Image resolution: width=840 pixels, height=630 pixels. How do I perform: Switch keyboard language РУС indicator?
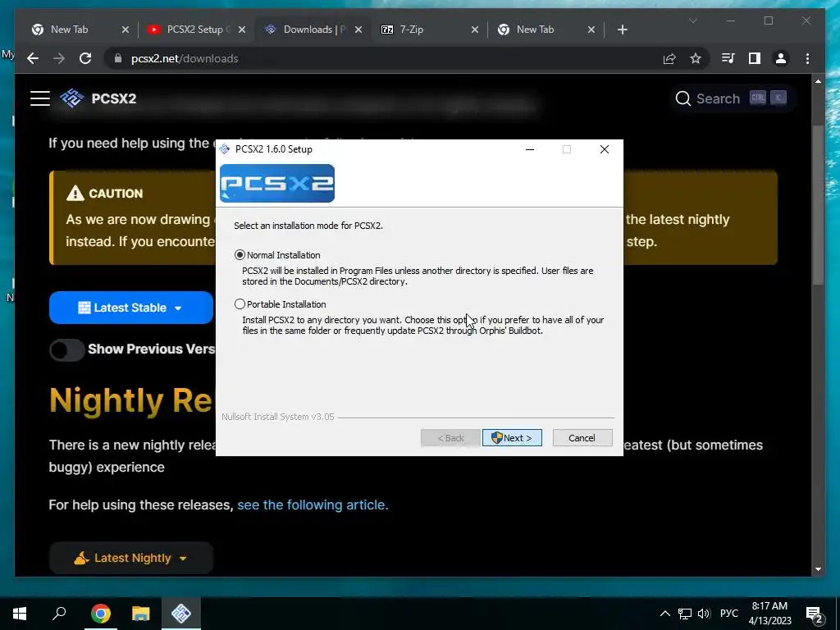point(728,614)
